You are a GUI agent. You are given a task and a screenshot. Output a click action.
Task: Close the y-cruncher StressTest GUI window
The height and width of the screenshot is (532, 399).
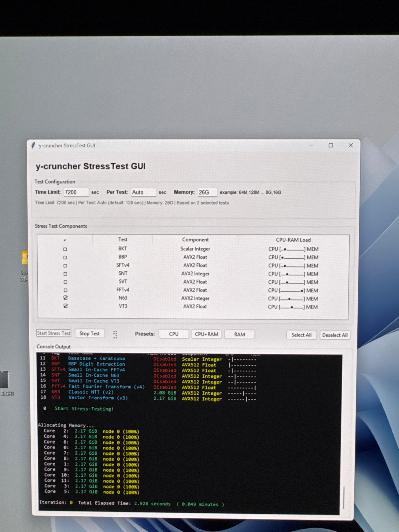[351, 145]
